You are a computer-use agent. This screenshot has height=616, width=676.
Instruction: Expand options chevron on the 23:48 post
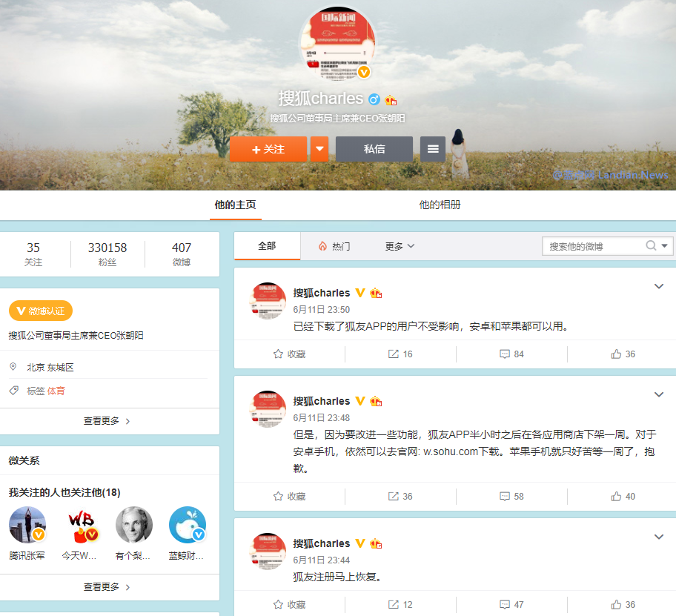tap(659, 394)
